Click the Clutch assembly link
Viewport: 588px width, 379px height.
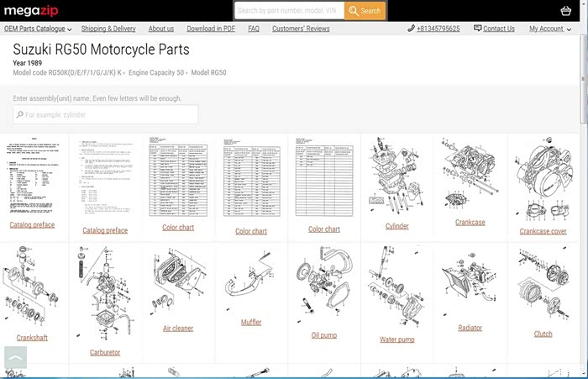point(543,334)
